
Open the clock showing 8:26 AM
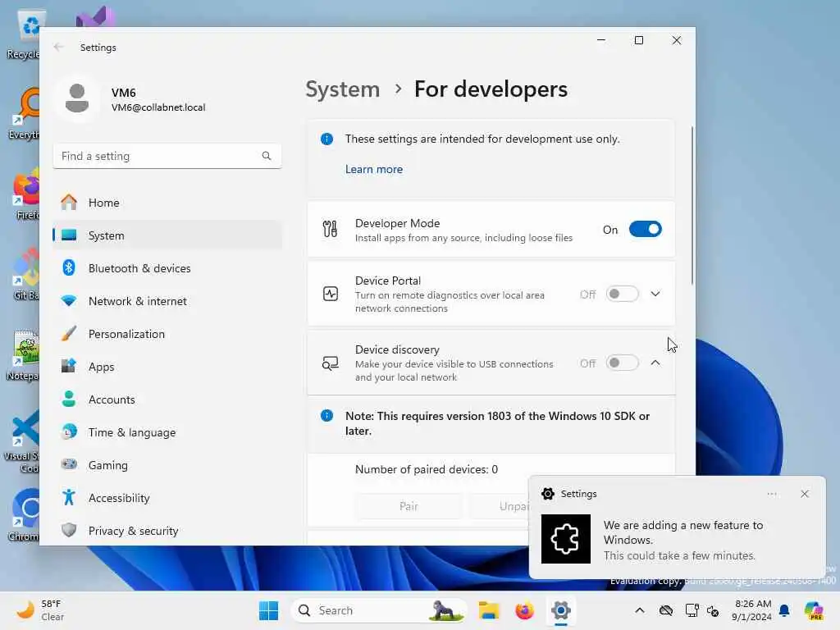pyautogui.click(x=753, y=610)
